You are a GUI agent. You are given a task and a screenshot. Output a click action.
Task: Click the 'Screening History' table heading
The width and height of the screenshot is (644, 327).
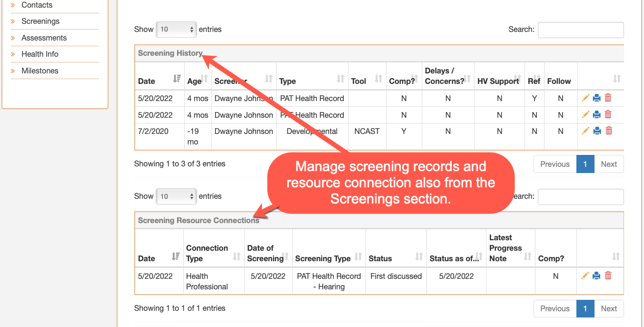coord(170,53)
